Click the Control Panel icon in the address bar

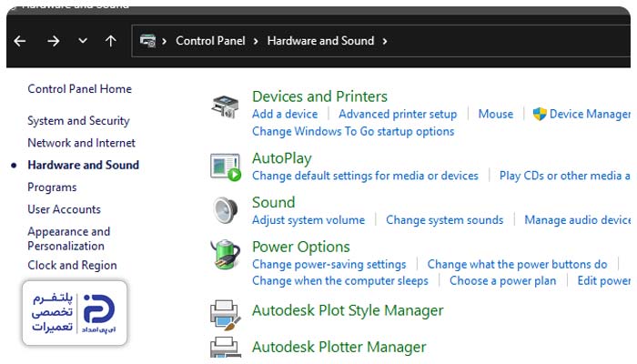coord(147,41)
